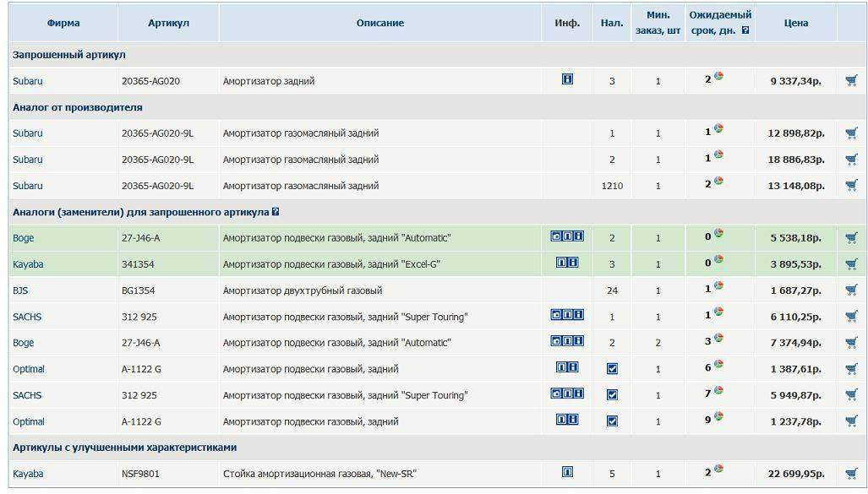Open info icon for Subaru 20365-AG020 row

567,79
